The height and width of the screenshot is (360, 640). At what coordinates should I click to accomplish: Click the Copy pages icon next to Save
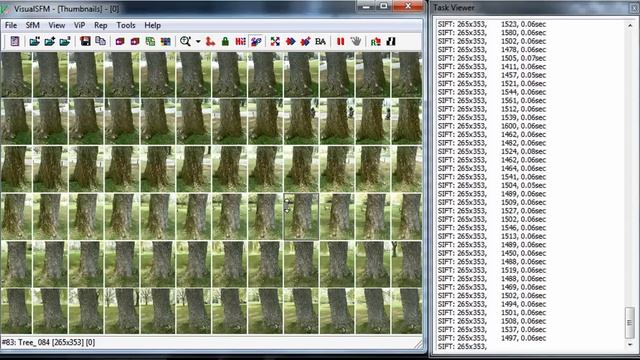[100, 41]
